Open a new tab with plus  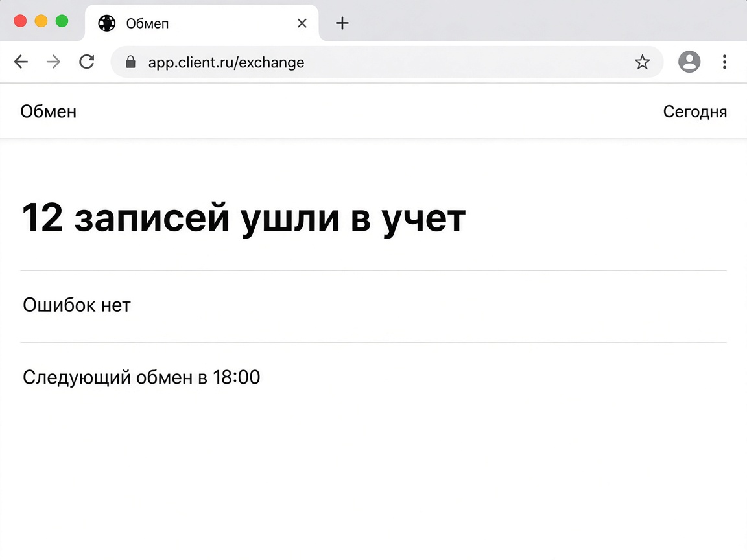coord(342,23)
